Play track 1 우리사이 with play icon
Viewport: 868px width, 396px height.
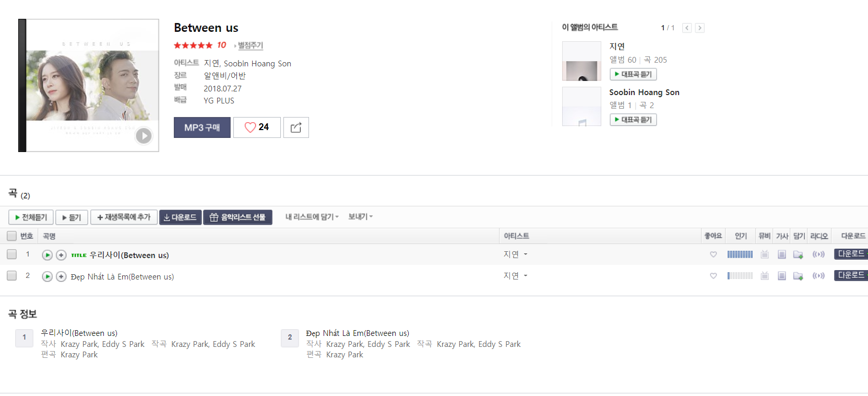pyautogui.click(x=47, y=255)
